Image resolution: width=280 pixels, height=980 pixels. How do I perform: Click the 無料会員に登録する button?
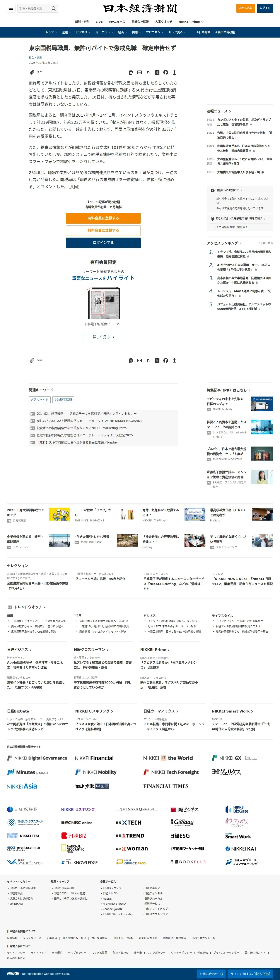103,231
